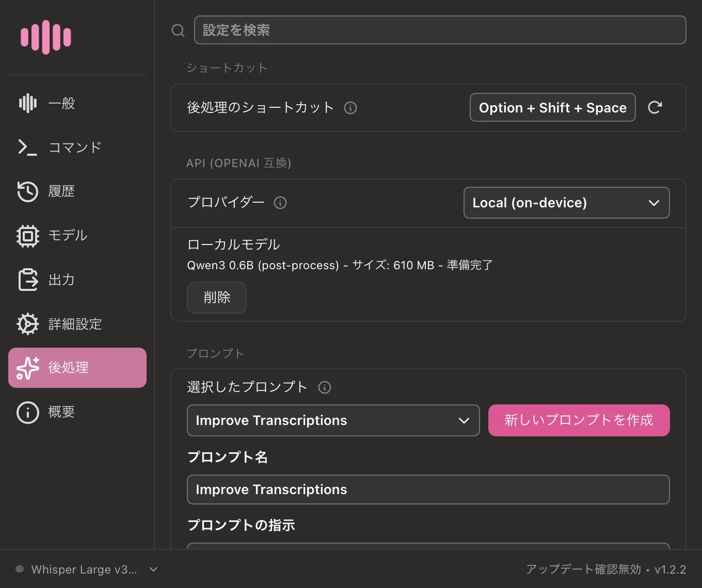Click the API (OPENAI 互換) section header
Screen dimensions: 702x588
point(238,163)
